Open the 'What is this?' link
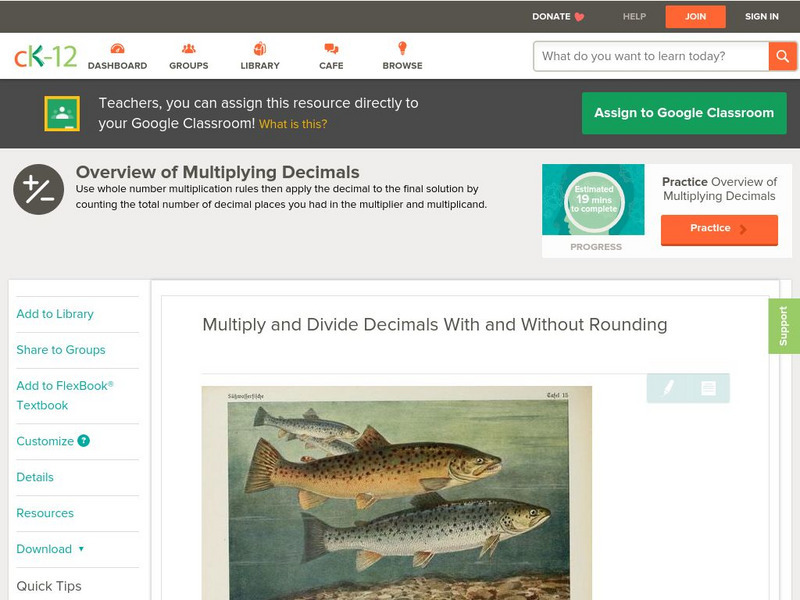The image size is (800, 600). [x=293, y=124]
